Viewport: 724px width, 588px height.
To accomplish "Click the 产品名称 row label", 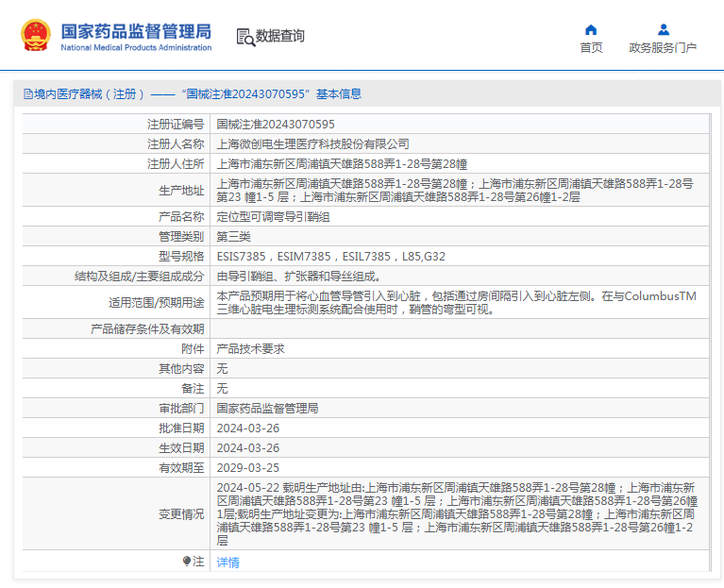I will tap(181, 216).
